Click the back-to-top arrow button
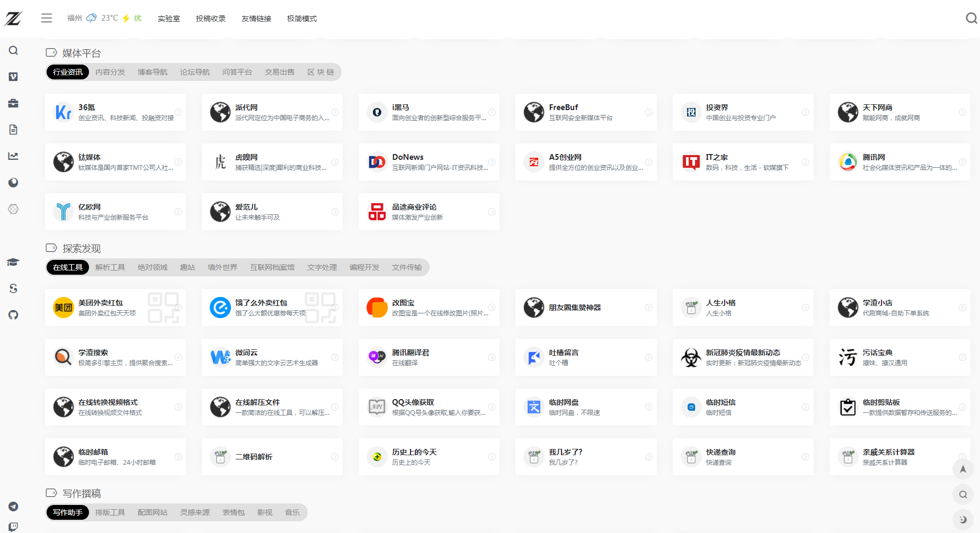Image resolution: width=980 pixels, height=533 pixels. 963,469
